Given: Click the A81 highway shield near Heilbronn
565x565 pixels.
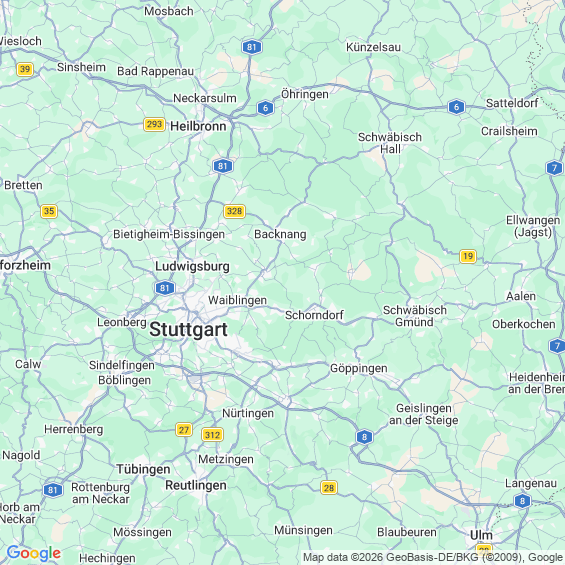Looking at the screenshot, I should click(223, 166).
